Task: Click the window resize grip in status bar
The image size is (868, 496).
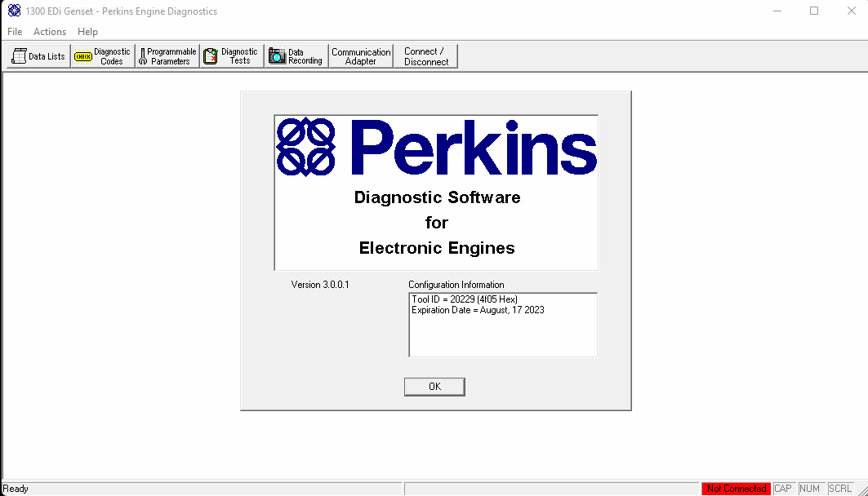Action: (x=863, y=490)
